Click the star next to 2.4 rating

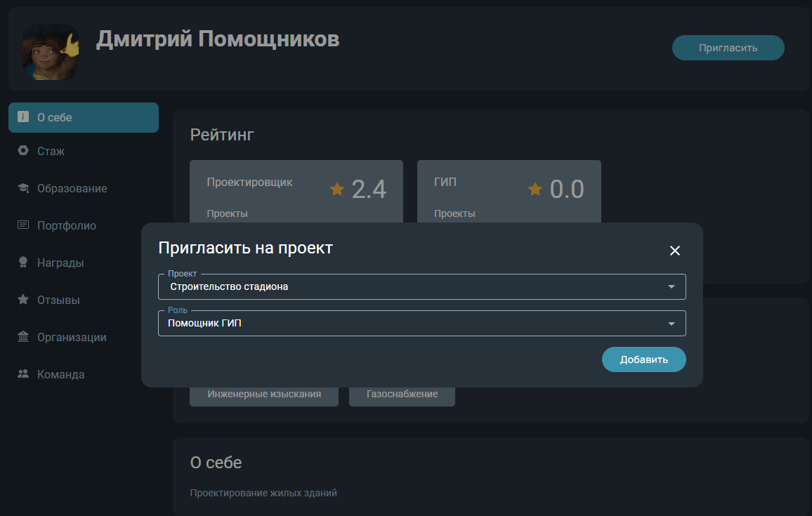(x=337, y=189)
